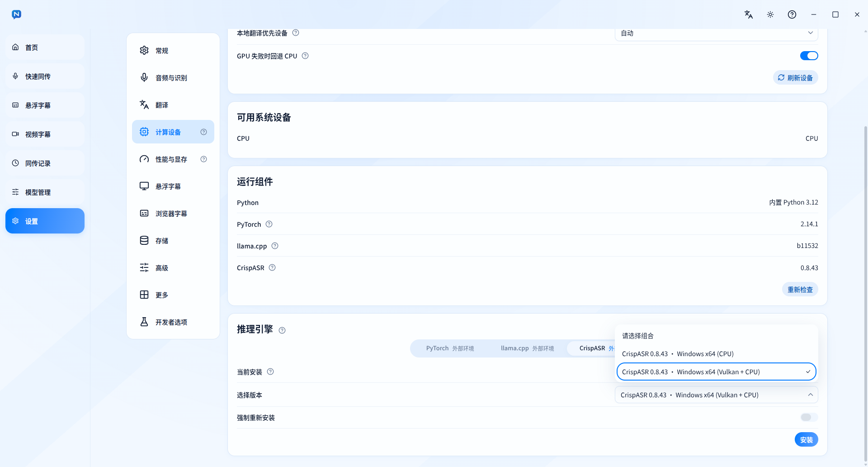Collapse the 选择版本 dropdown
This screenshot has height=467, width=868.
(717, 395)
